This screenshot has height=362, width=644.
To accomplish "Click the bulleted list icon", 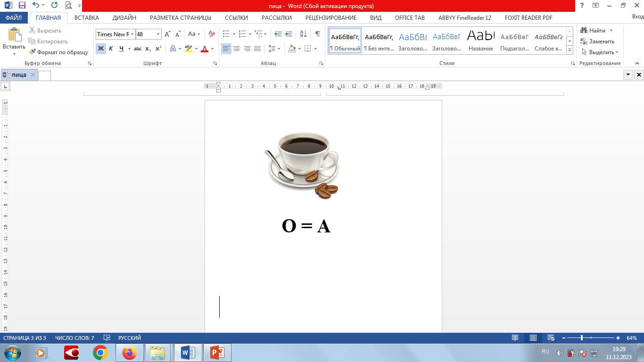I will 226,34.
